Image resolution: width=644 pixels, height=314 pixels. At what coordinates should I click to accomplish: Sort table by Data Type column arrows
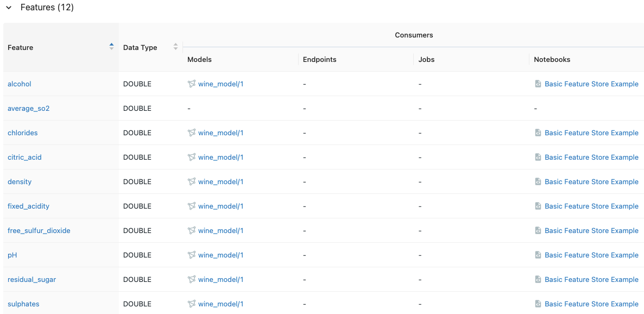pos(175,47)
